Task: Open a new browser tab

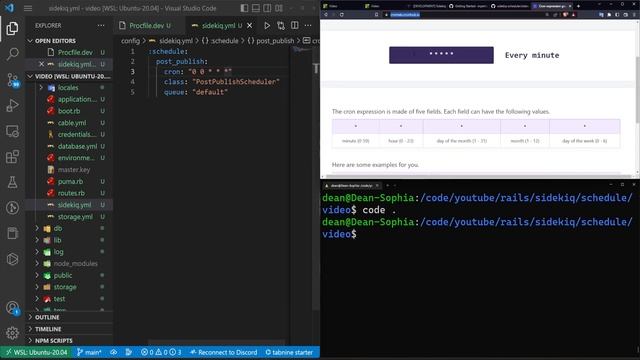Action: (578, 6)
